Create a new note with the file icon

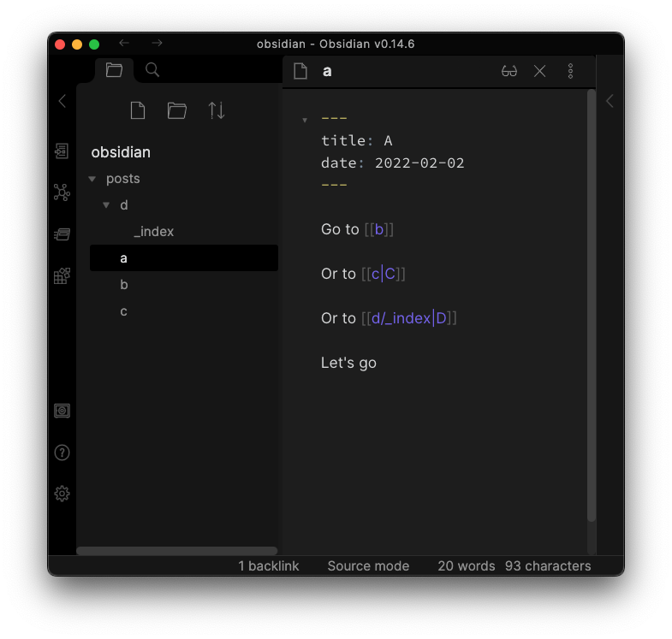click(137, 110)
